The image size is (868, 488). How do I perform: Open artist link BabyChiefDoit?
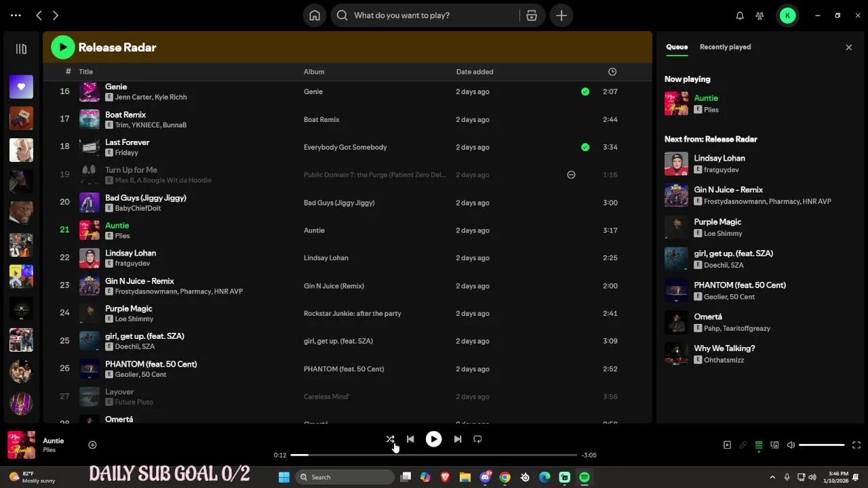(138, 208)
